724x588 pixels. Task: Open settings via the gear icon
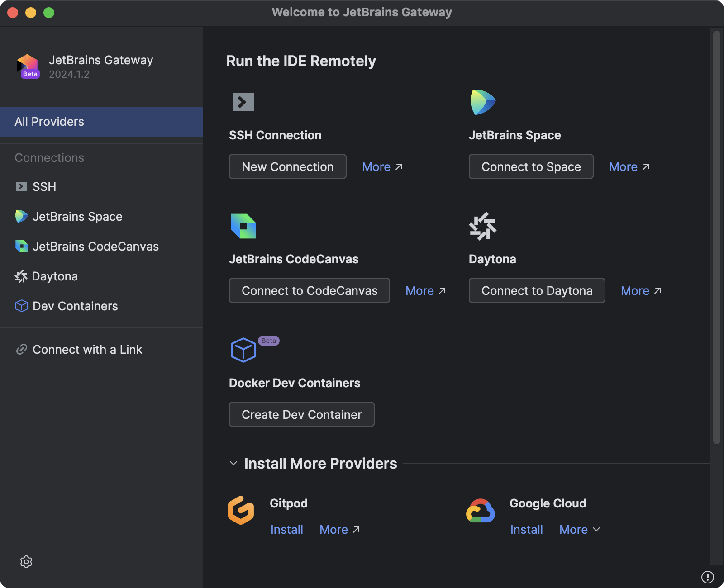click(26, 562)
